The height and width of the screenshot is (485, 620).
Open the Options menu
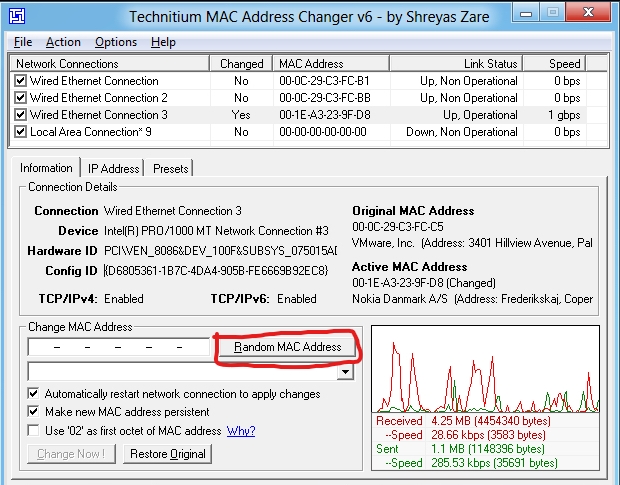point(116,42)
